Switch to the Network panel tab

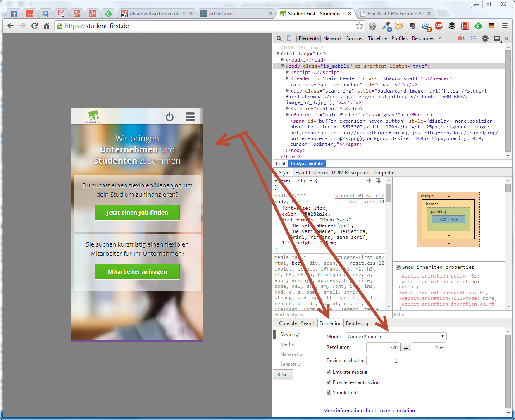coord(332,38)
